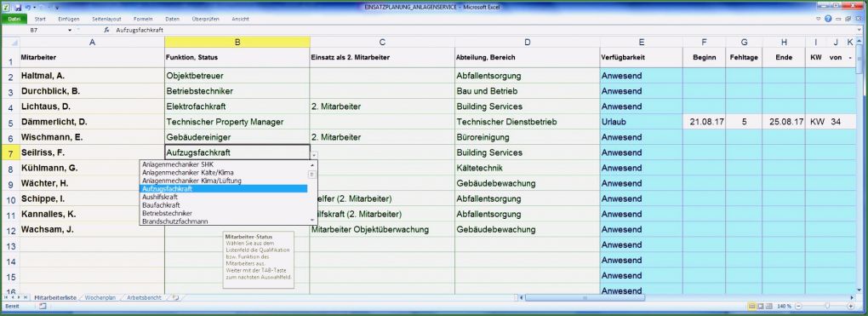868x316 pixels.
Task: Select column E header
Action: (x=641, y=42)
